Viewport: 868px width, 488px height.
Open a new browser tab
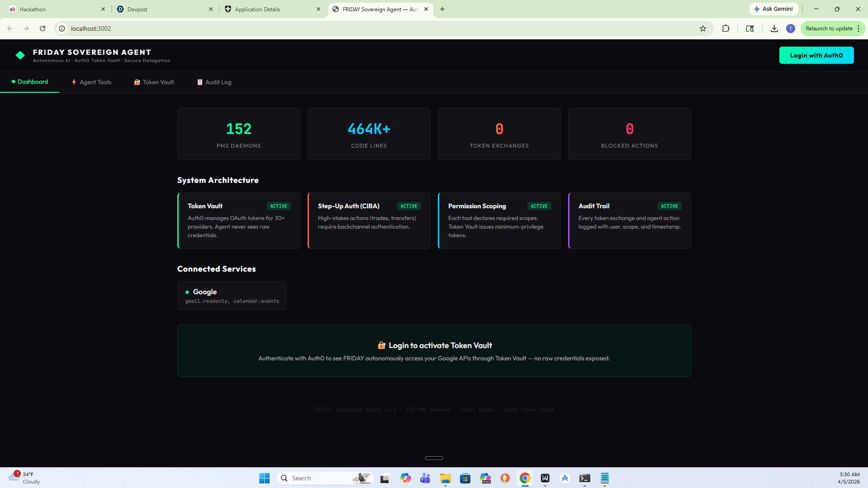[442, 9]
